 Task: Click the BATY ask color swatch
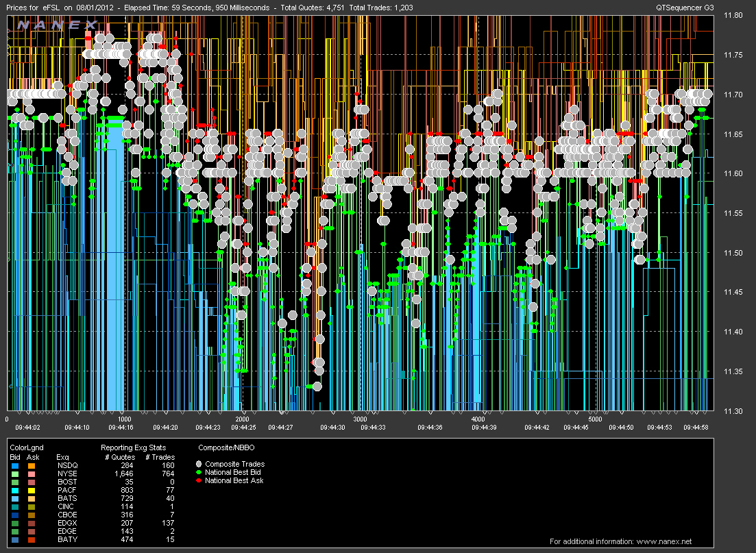(32, 539)
